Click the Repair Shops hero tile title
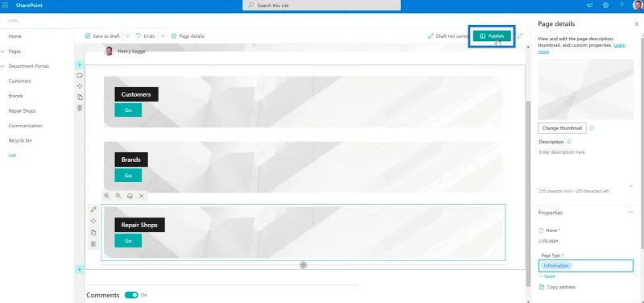The image size is (644, 303). (139, 225)
